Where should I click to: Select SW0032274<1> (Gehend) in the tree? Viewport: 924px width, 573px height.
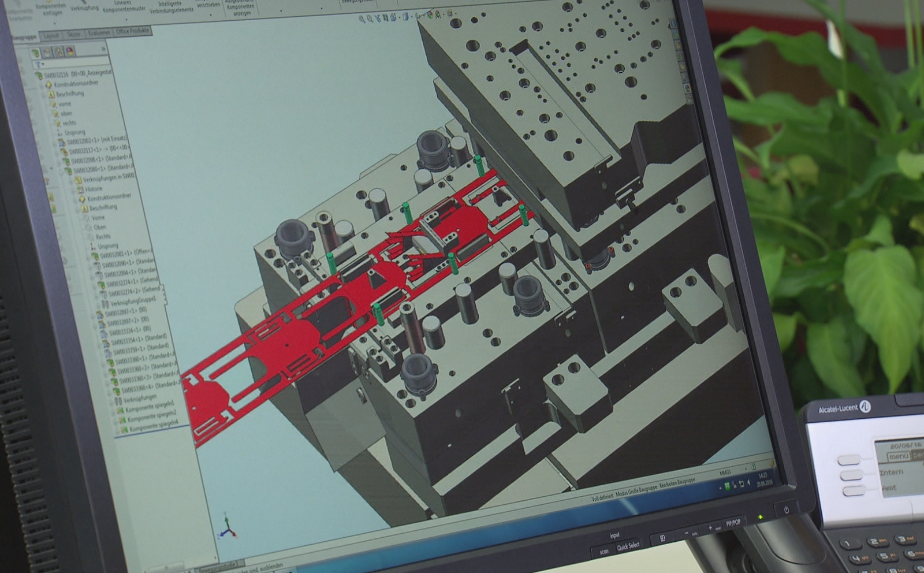point(129,282)
